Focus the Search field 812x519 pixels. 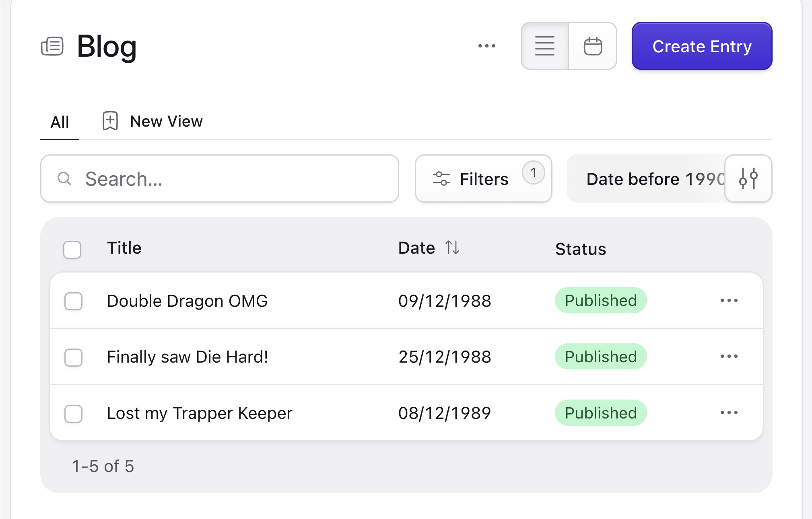tap(220, 178)
